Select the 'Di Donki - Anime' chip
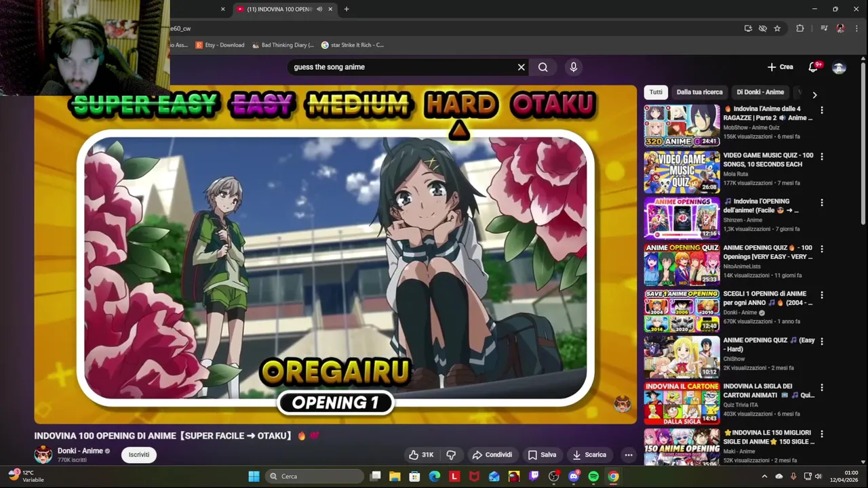This screenshot has width=868, height=488. 760,92
